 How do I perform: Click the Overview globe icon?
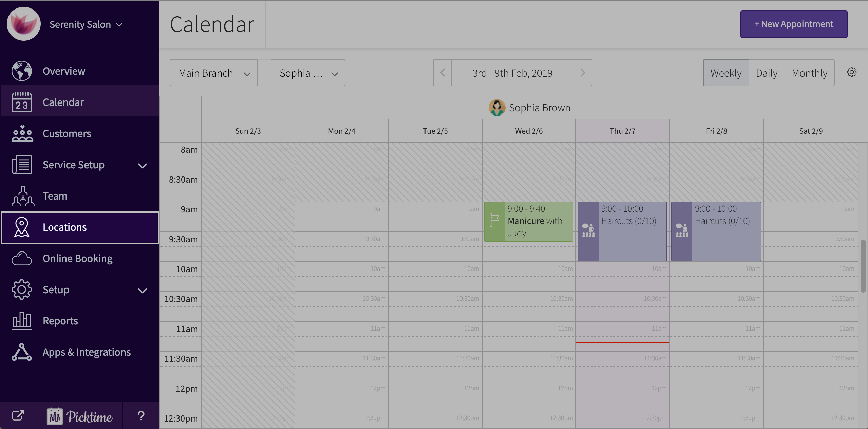[22, 71]
